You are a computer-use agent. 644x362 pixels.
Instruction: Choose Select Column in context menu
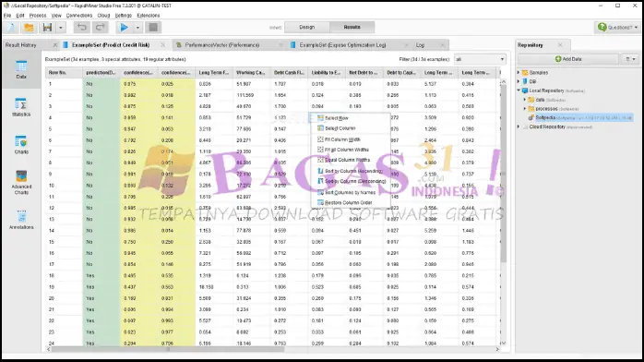coord(351,128)
